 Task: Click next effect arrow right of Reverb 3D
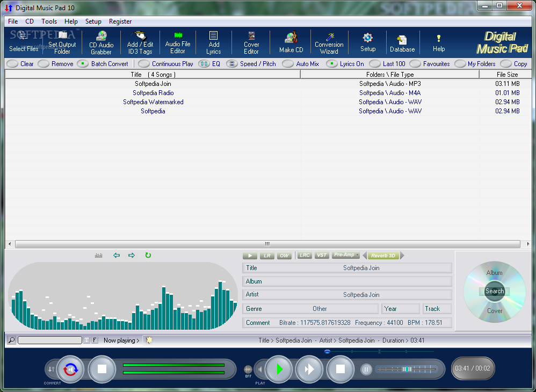(402, 255)
